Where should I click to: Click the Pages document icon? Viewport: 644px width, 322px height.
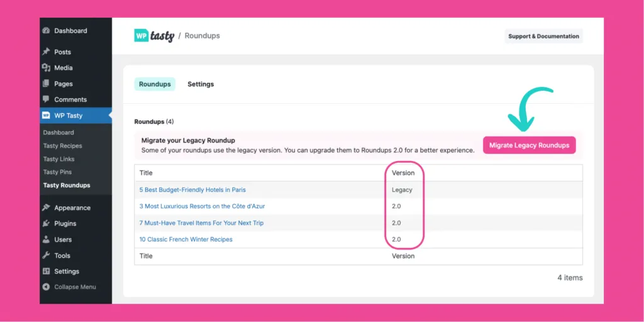pyautogui.click(x=46, y=84)
